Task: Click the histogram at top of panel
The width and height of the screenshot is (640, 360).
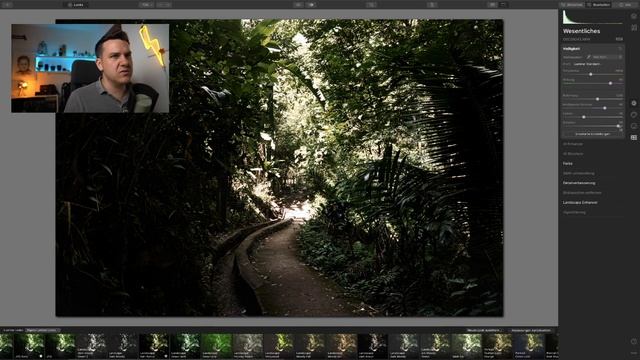Action: click(592, 18)
